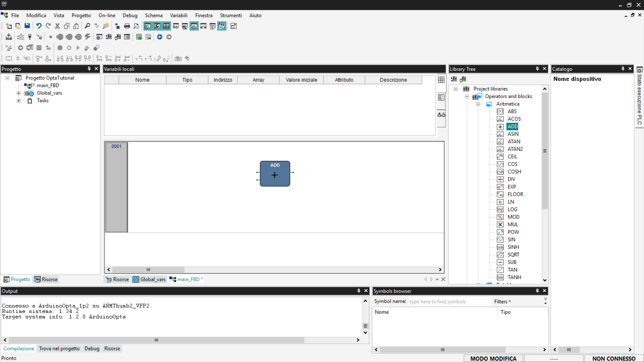This screenshot has height=362, width=644.
Task: Click the Cut scissors icon
Action: click(x=57, y=26)
